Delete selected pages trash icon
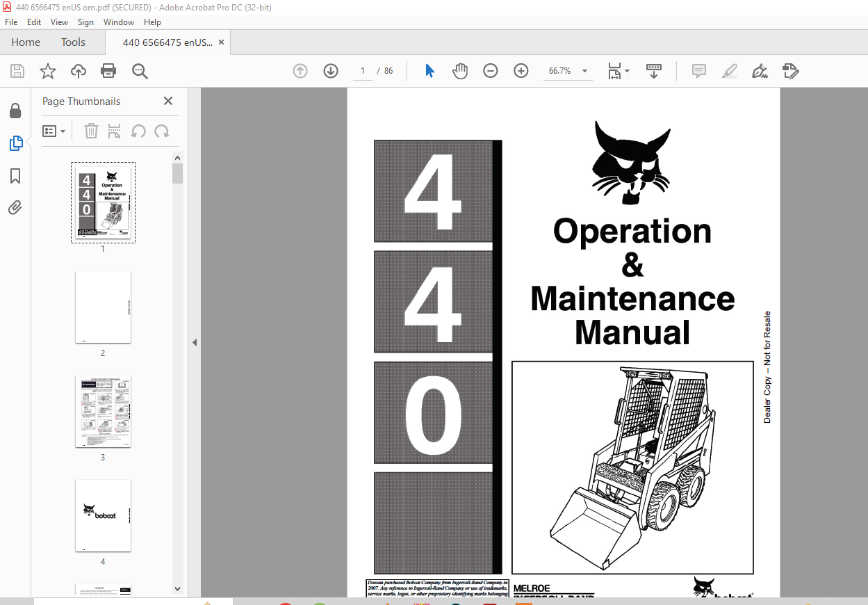The image size is (868, 605). (x=91, y=131)
